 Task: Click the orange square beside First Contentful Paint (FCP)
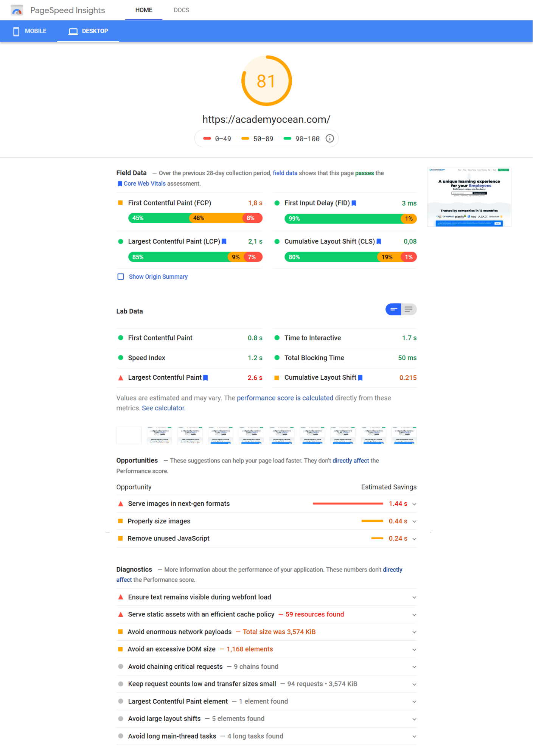(x=120, y=203)
